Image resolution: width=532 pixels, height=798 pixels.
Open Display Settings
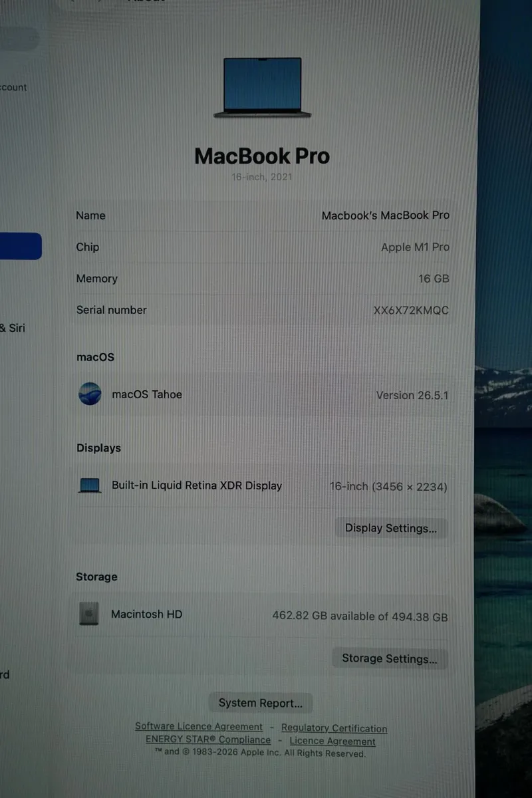(391, 529)
